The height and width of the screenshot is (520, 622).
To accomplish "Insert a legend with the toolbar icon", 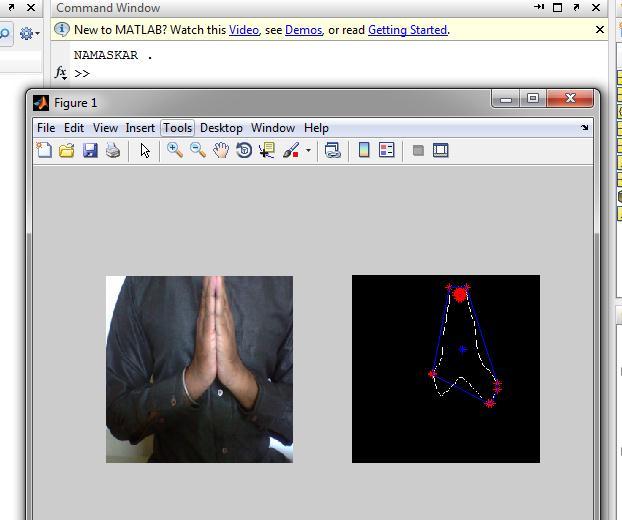I will 386,150.
